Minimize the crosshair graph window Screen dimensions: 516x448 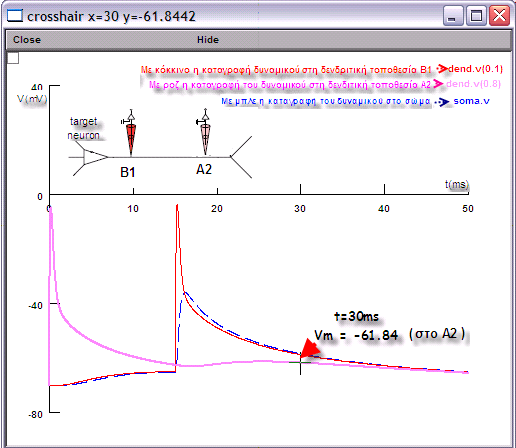point(452,15)
